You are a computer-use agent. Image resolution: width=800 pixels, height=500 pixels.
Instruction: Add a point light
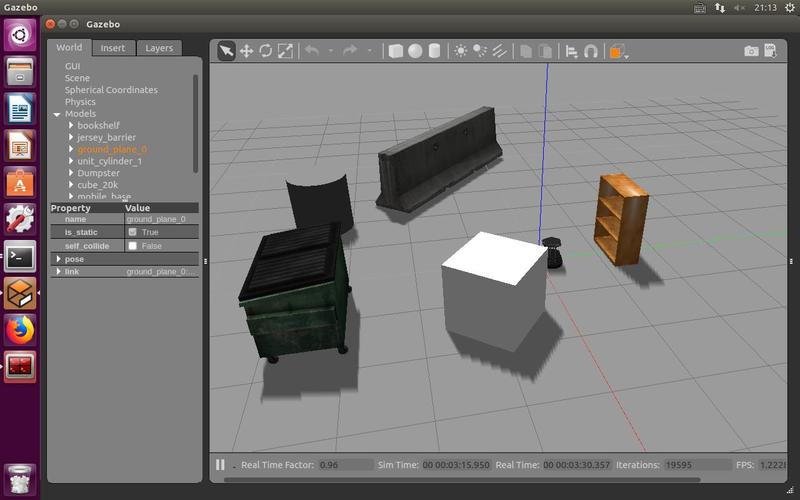460,51
